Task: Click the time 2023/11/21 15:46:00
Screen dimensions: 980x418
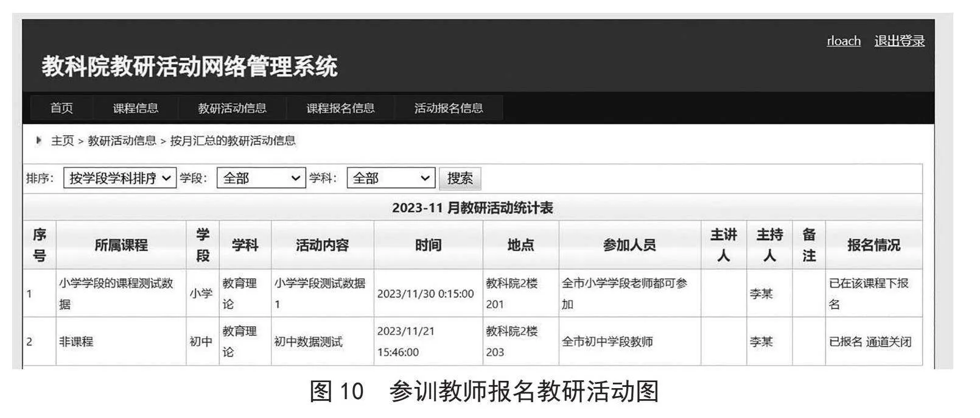Action: (429, 341)
